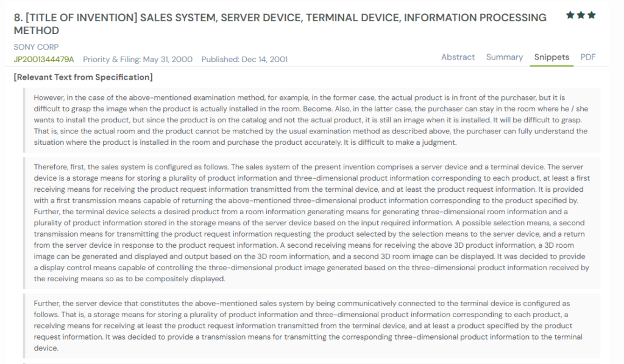Screen dimensions: 624x364
Task: Click the first rating star
Action: [570, 15]
